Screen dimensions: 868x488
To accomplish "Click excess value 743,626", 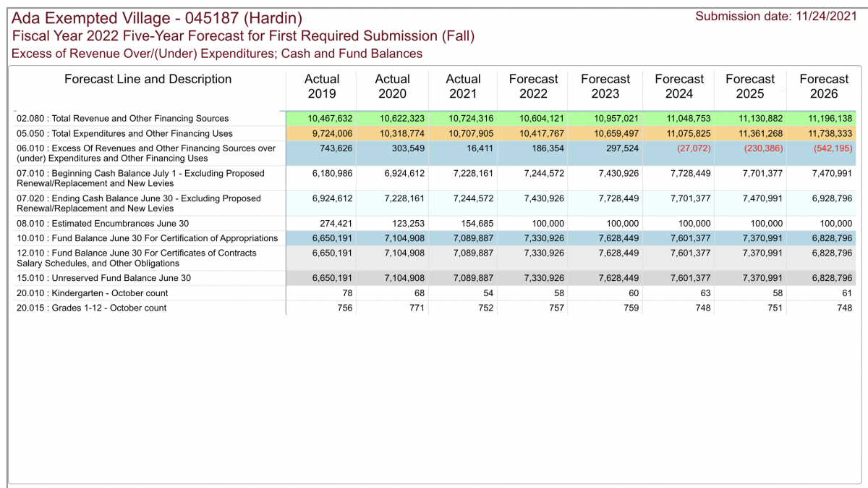I will (336, 148).
